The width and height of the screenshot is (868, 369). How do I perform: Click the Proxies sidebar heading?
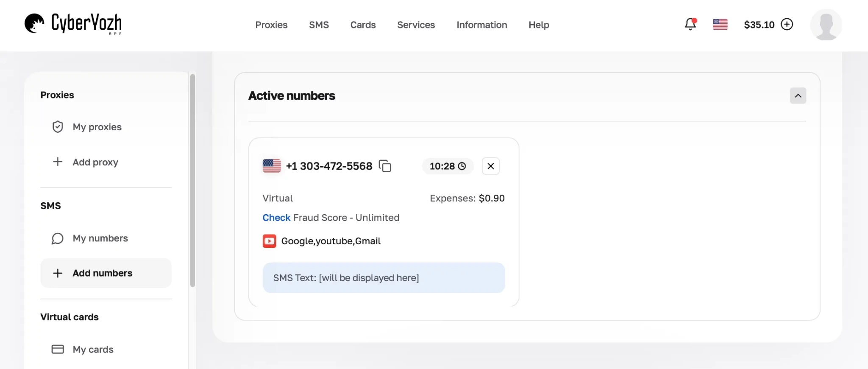coord(57,95)
